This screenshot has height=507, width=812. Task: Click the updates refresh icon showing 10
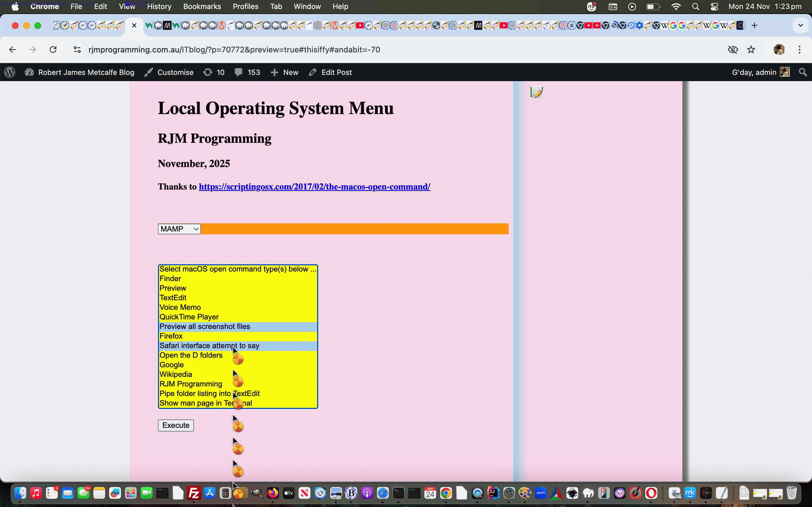coord(209,72)
